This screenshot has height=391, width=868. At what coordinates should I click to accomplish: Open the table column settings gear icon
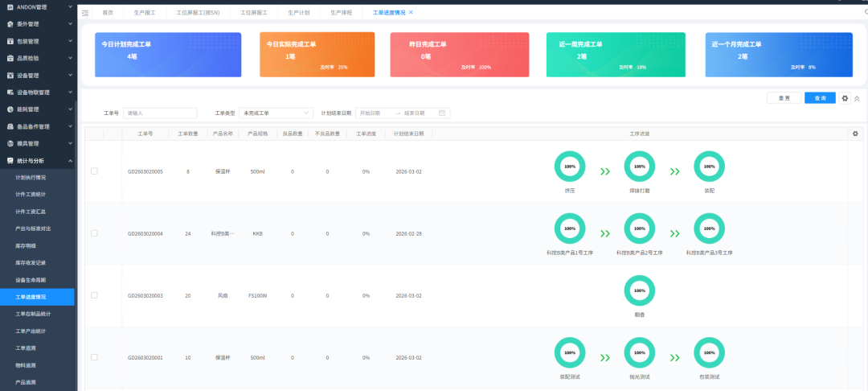point(855,134)
